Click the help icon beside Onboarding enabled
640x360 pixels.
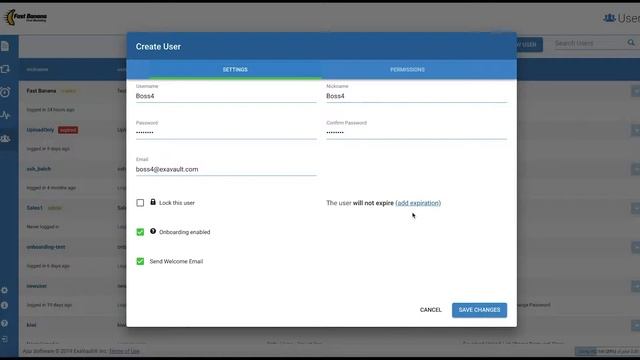(x=153, y=231)
